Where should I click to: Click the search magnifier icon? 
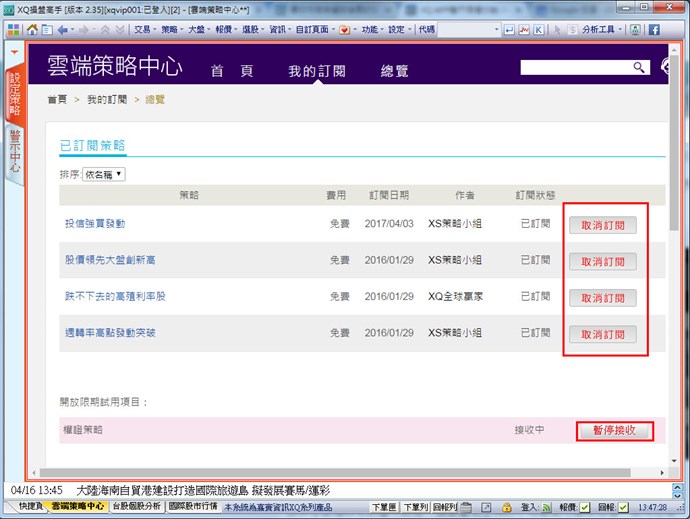[639, 68]
